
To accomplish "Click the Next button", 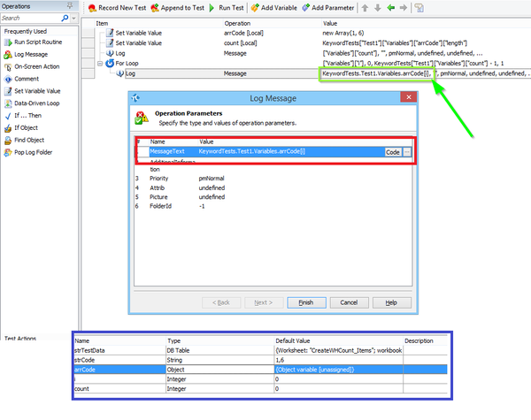I will click(264, 302).
